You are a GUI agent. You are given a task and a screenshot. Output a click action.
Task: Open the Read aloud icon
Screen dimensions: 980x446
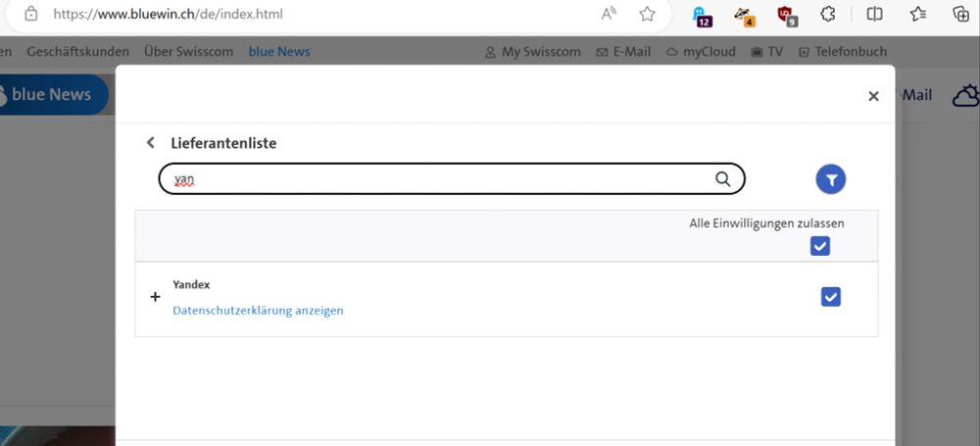pos(609,14)
